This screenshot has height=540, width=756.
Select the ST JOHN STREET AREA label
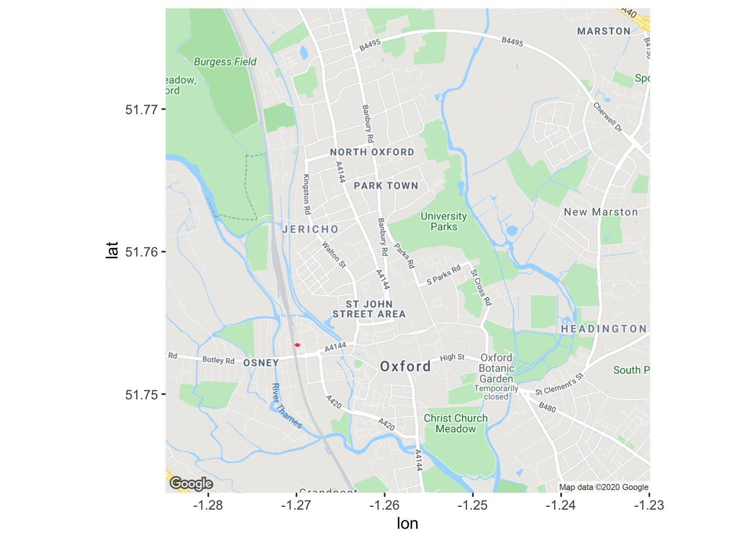369,309
